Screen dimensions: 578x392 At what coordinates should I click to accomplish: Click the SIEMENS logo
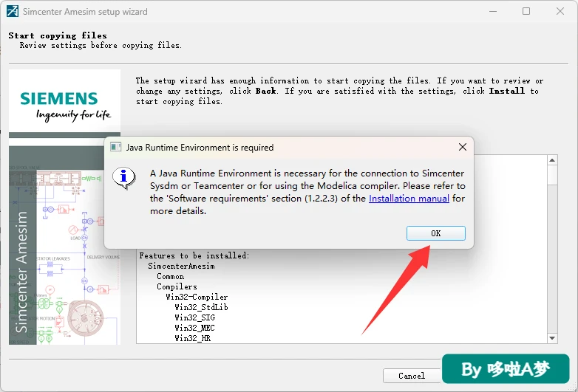point(59,99)
